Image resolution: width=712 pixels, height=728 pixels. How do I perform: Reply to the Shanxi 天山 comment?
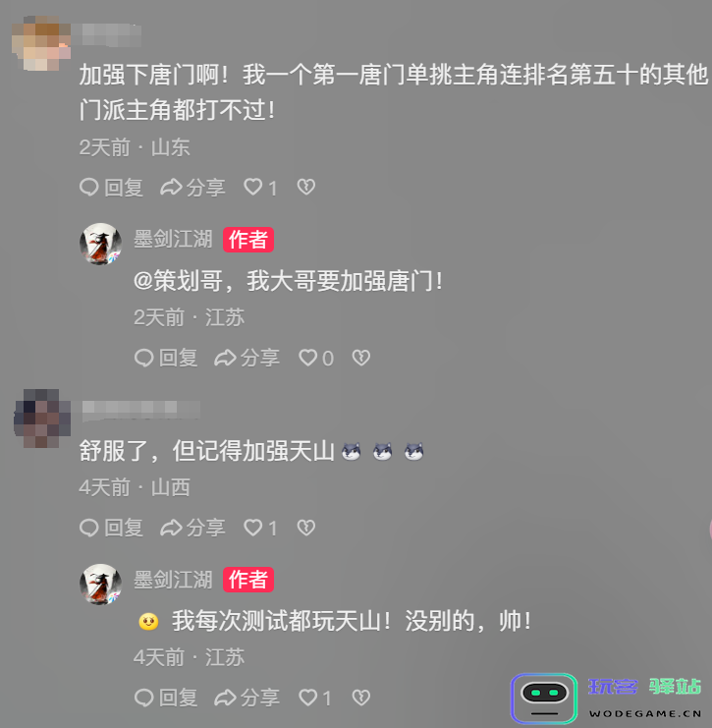pos(111,528)
